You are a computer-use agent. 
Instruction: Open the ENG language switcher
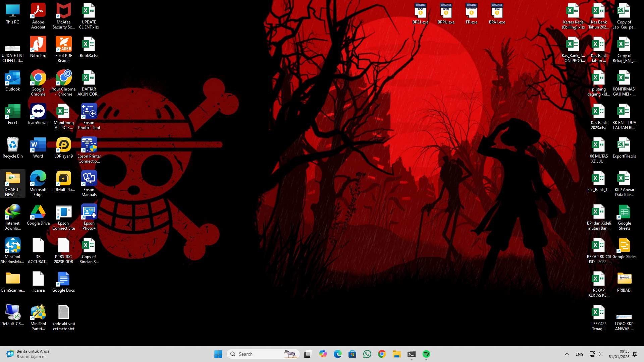pyautogui.click(x=579, y=354)
